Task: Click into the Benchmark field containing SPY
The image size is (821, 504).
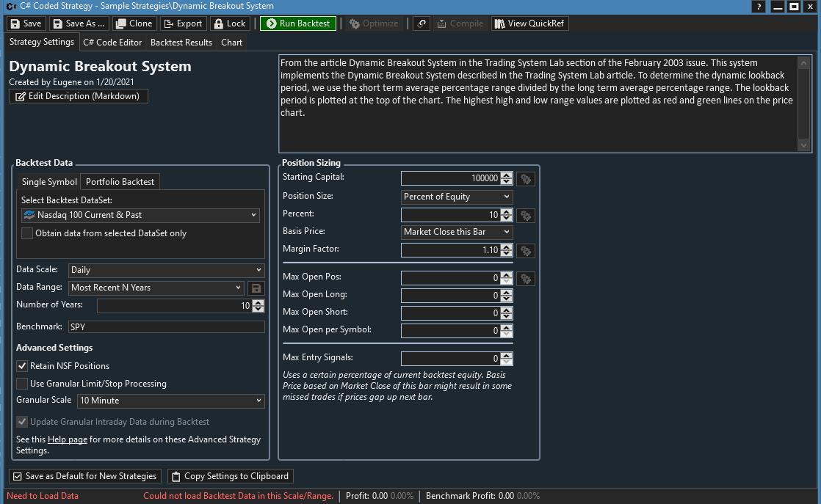Action: point(166,326)
